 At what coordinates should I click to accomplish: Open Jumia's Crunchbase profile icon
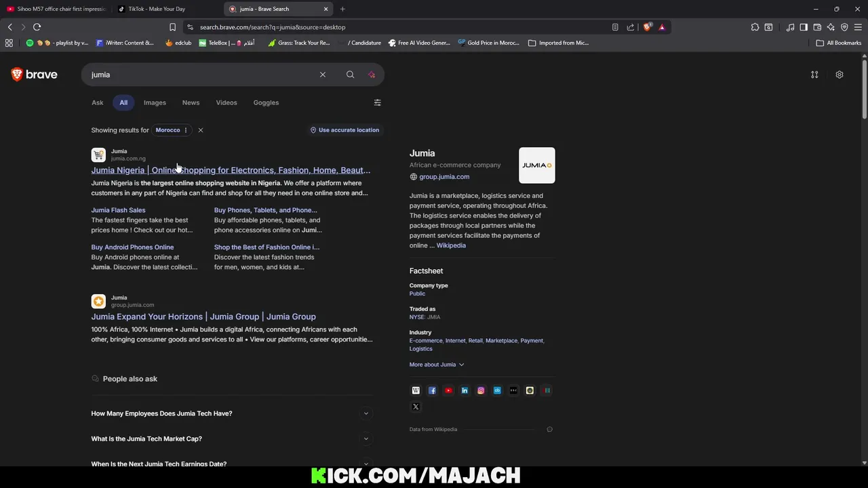click(497, 390)
